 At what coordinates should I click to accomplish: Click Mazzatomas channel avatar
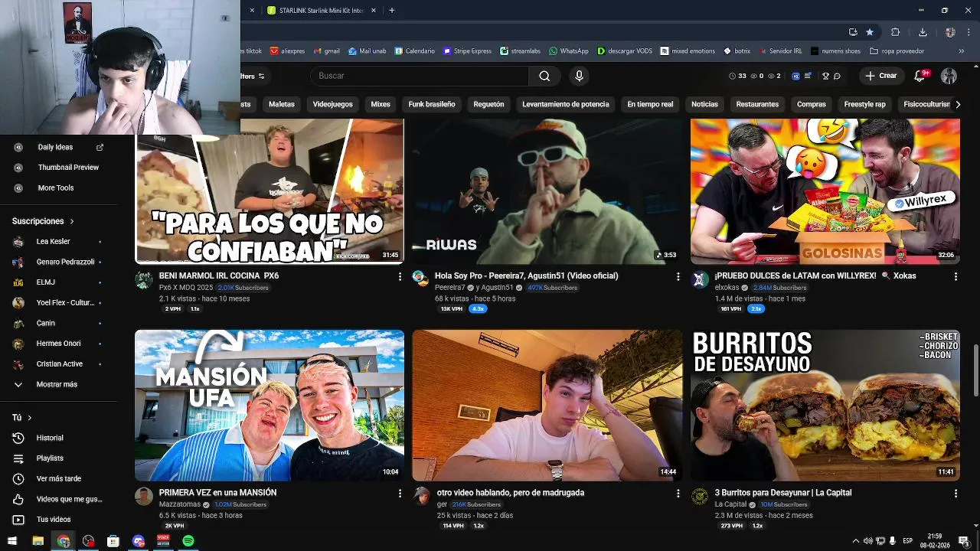144,497
